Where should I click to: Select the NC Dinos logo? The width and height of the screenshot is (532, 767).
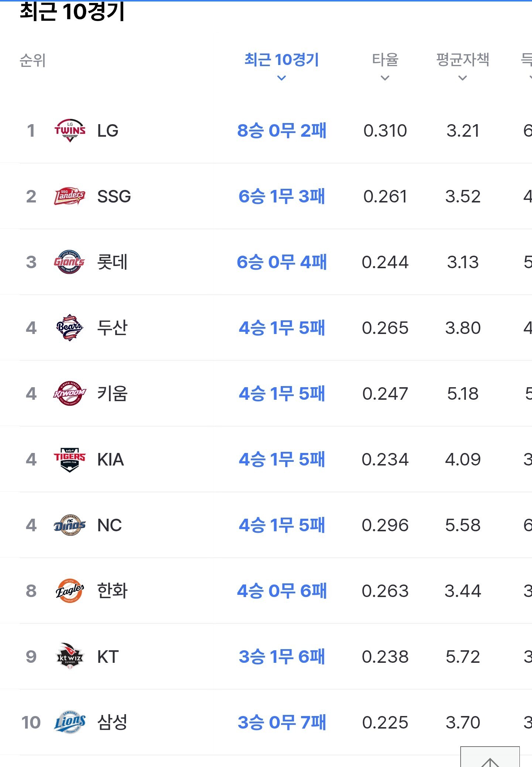click(70, 525)
